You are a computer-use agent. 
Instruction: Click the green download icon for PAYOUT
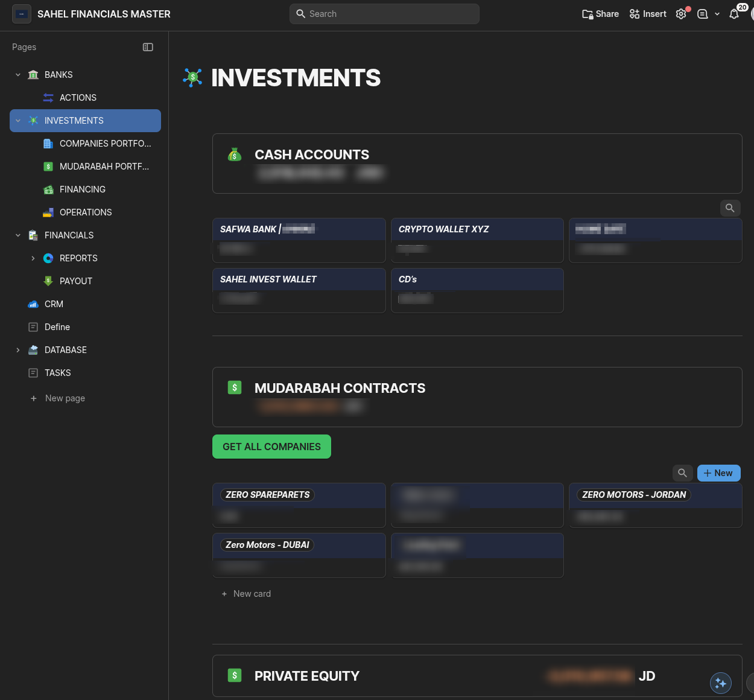[x=48, y=281]
